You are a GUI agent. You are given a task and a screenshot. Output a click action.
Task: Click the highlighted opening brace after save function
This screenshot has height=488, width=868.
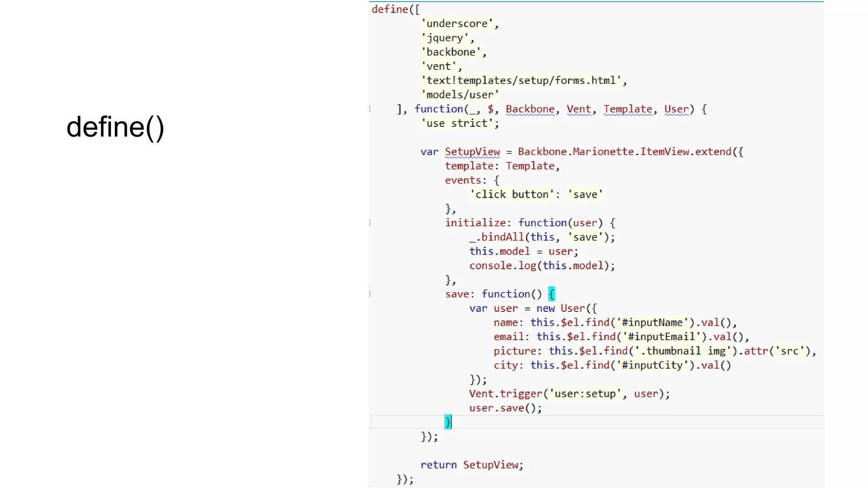[551, 294]
